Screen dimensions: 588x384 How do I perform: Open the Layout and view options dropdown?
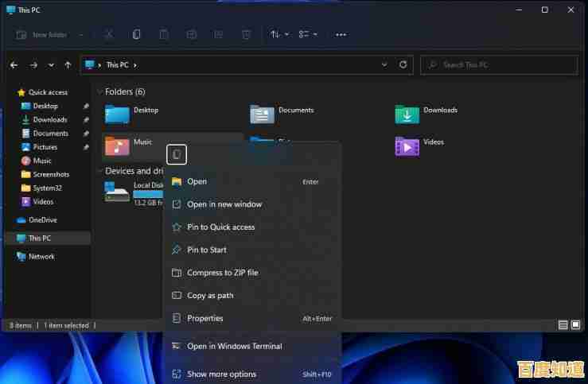coord(307,35)
